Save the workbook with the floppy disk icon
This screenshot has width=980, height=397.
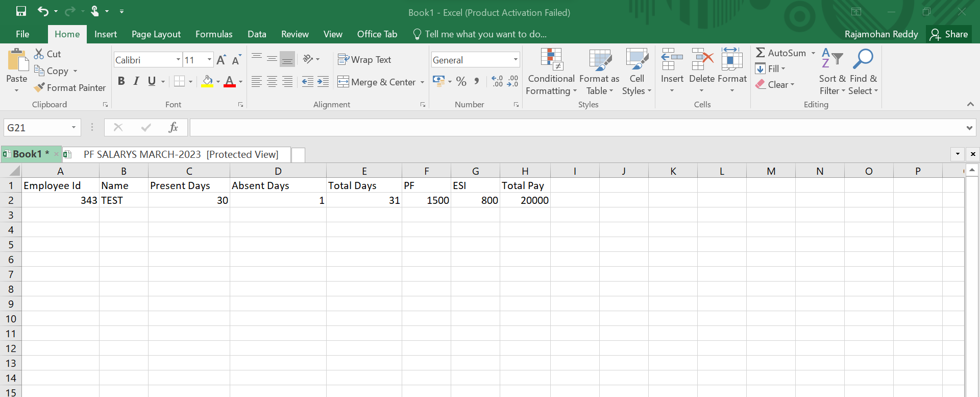[21, 11]
